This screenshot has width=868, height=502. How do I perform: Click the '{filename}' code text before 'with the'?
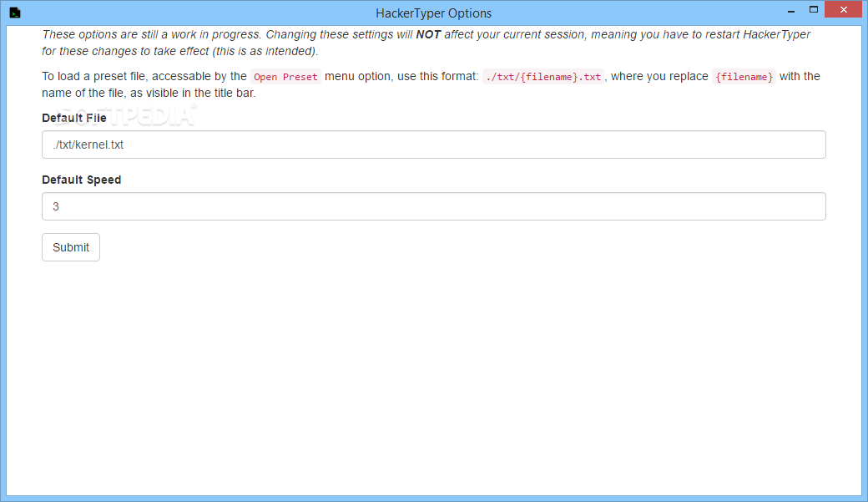pos(744,77)
